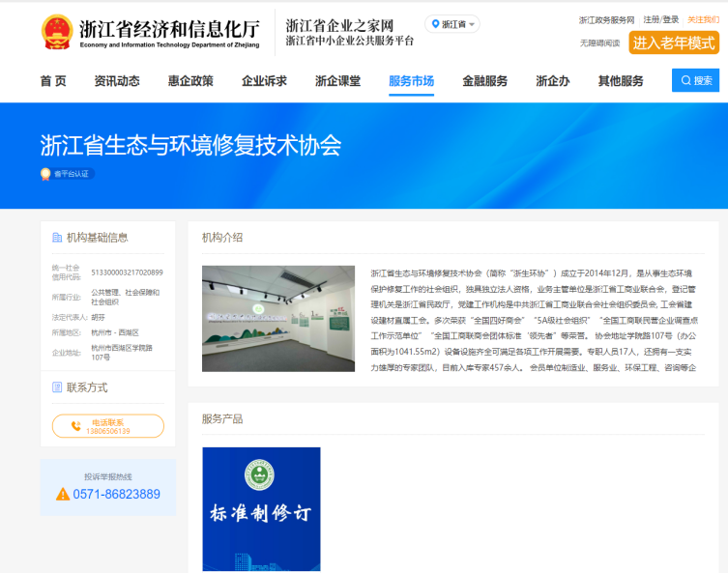Click 浙江省经济和信息化厅 header title
Viewport: 728px width, 573px height.
169,29
